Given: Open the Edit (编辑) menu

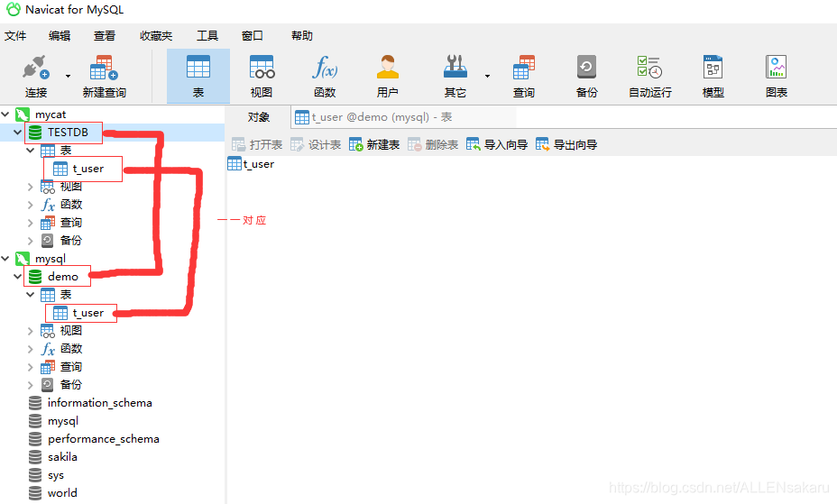Looking at the screenshot, I should 60,36.
